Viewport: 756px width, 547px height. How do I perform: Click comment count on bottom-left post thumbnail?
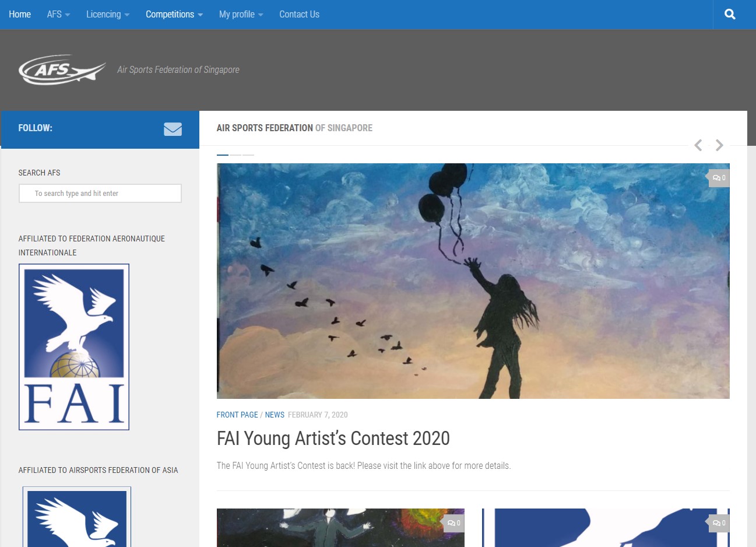[x=453, y=523]
